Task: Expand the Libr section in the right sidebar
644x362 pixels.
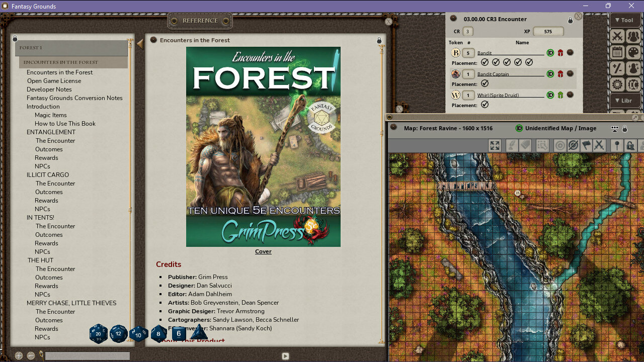Action: point(625,100)
